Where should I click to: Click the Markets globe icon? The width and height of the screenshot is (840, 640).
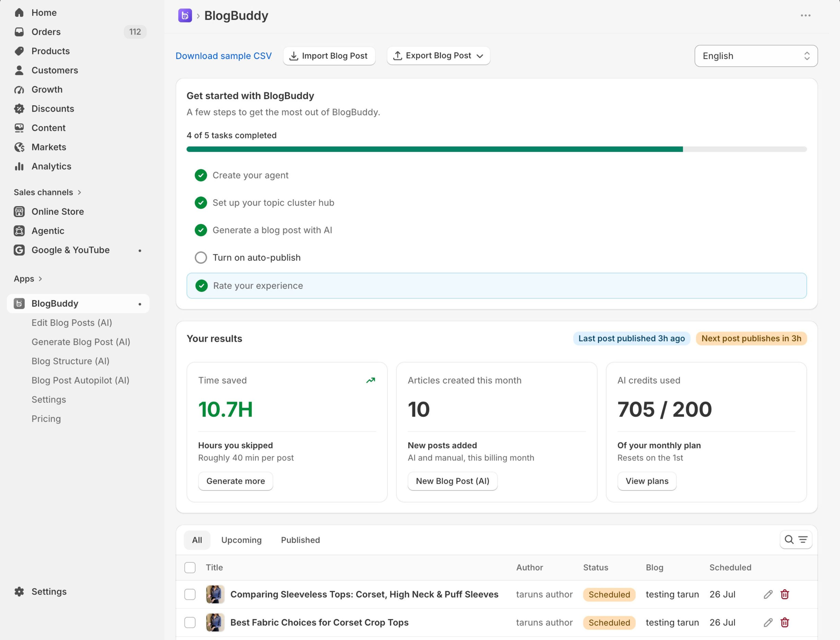pyautogui.click(x=19, y=147)
